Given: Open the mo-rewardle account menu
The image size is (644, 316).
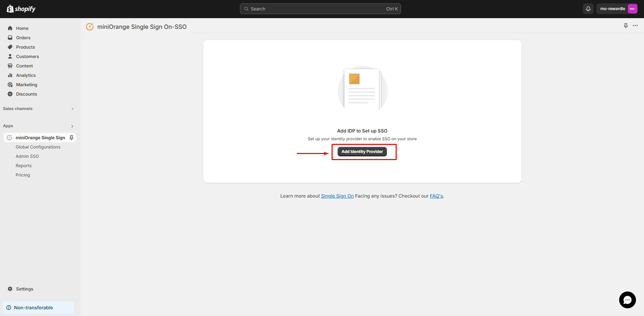Looking at the screenshot, I should [617, 9].
